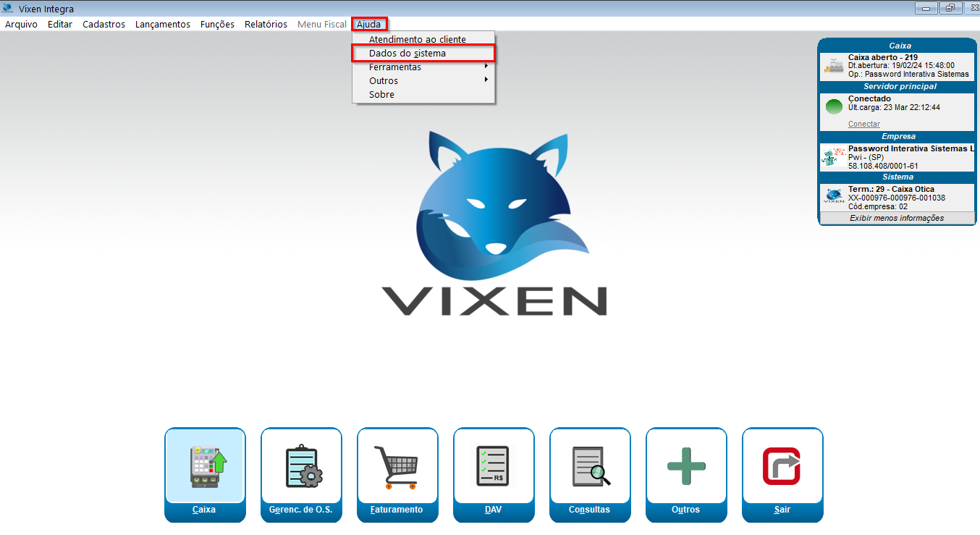Expand the Outros submenu in Ajuda menu
This screenshot has width=980, height=535.
[x=423, y=80]
